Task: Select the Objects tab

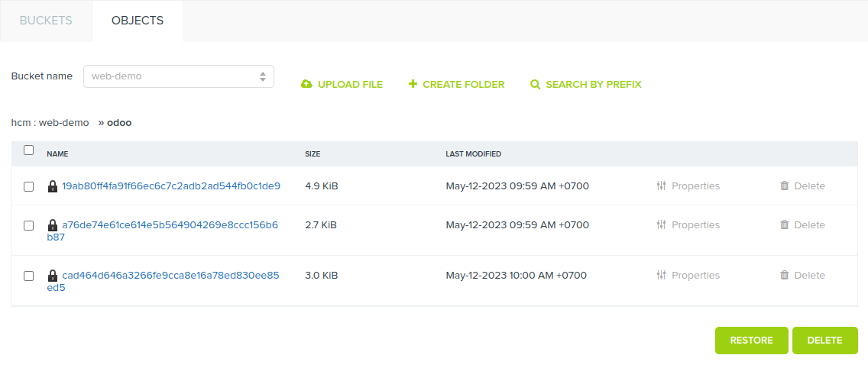Action: (138, 21)
